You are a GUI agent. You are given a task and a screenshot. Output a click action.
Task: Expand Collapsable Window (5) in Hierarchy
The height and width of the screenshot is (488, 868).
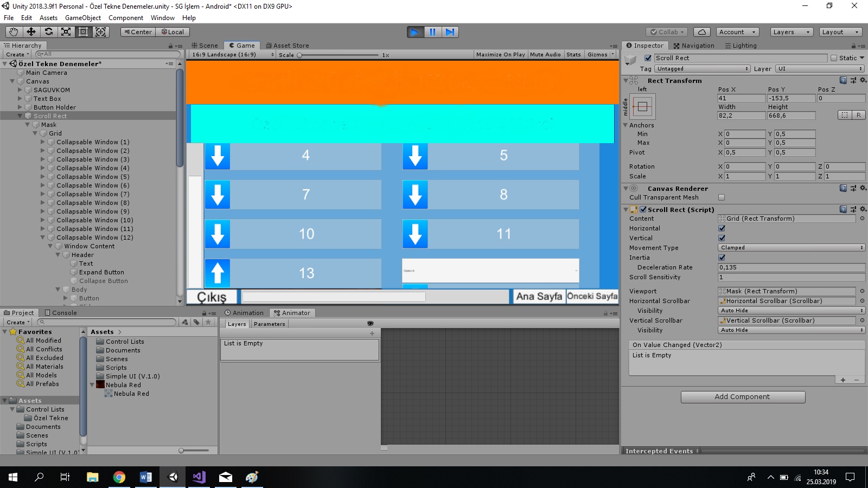pyautogui.click(x=43, y=177)
